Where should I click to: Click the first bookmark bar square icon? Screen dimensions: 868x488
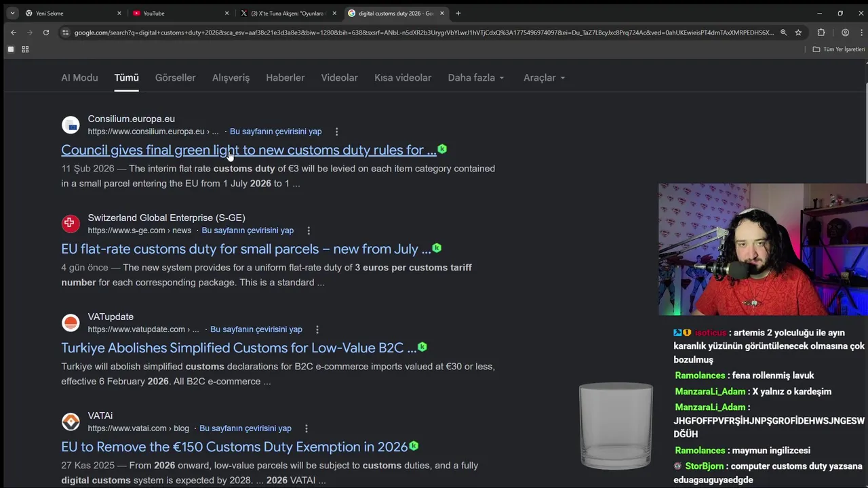[10, 49]
